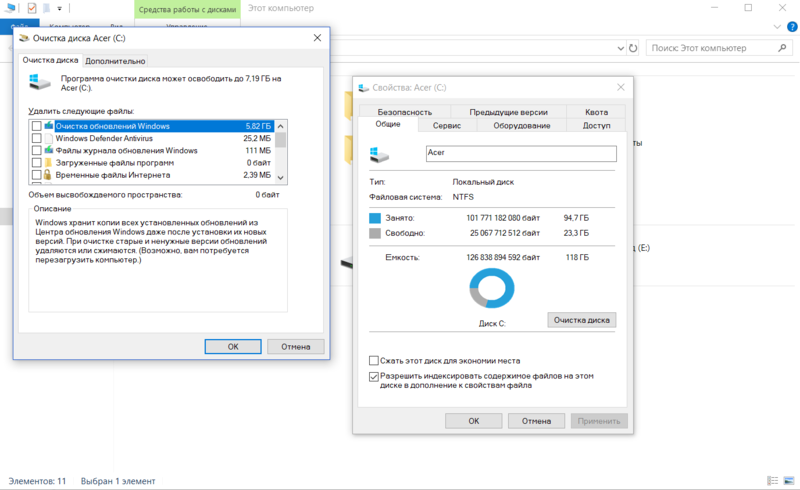The image size is (800, 490).
Task: Select the 'Очистка диска' tab
Action: (50, 60)
